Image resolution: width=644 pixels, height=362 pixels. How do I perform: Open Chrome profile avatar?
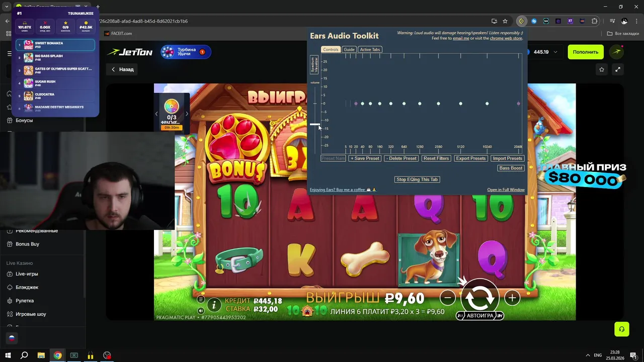624,21
